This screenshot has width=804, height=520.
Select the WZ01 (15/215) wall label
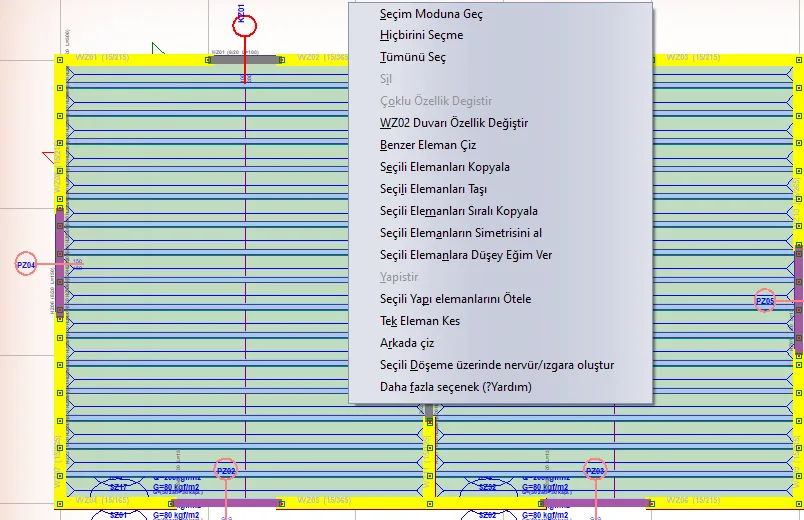102,57
